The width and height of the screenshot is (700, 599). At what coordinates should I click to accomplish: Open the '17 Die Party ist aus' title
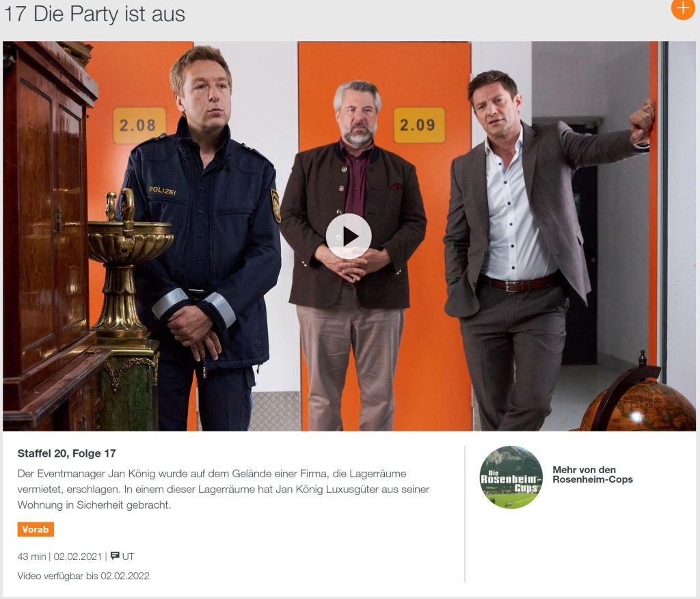coord(94,14)
